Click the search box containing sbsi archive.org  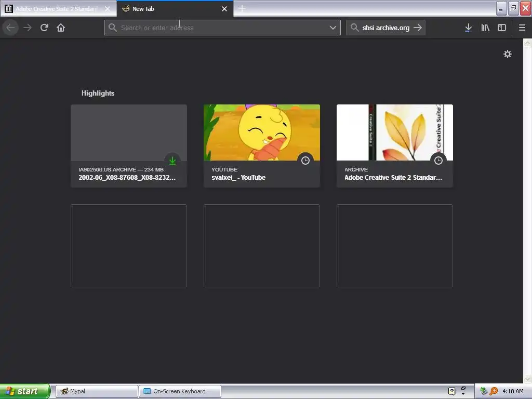[x=385, y=28]
